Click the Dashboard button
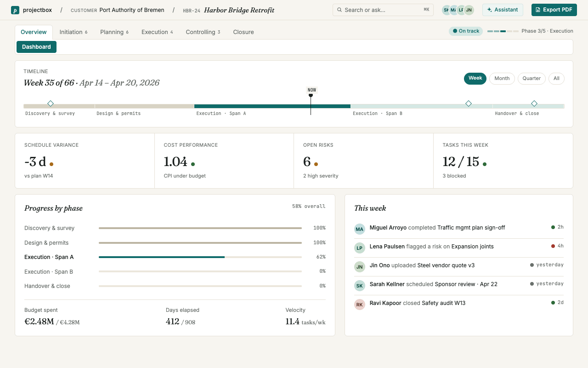Image resolution: width=588 pixels, height=368 pixels. pos(36,47)
